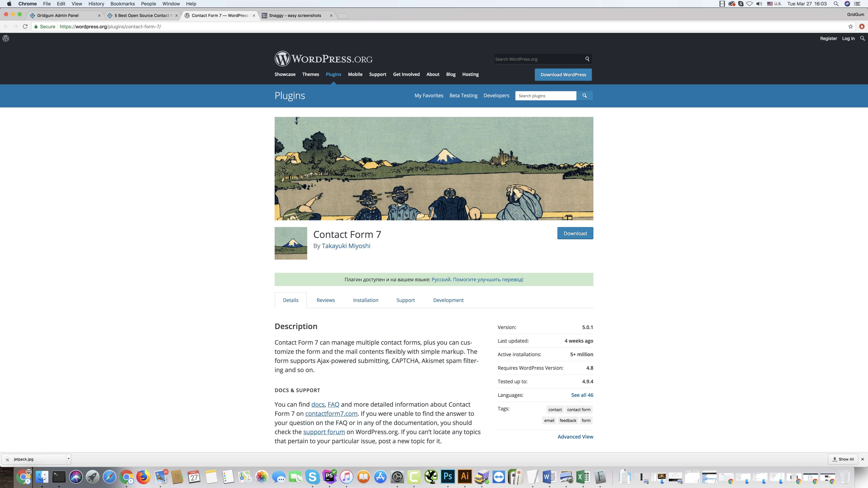Image resolution: width=868 pixels, height=488 pixels.
Task: Go to Themes in the WordPress navigation
Action: coord(310,74)
